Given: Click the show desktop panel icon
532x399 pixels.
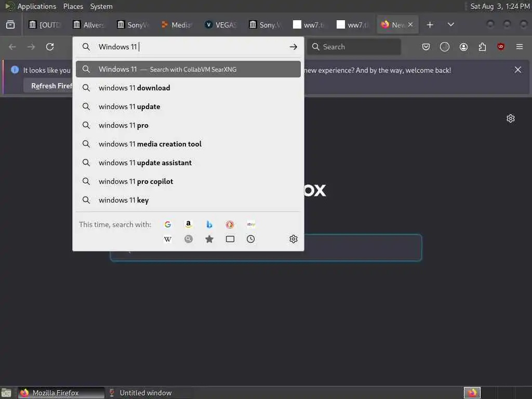Looking at the screenshot, I should point(6,393).
